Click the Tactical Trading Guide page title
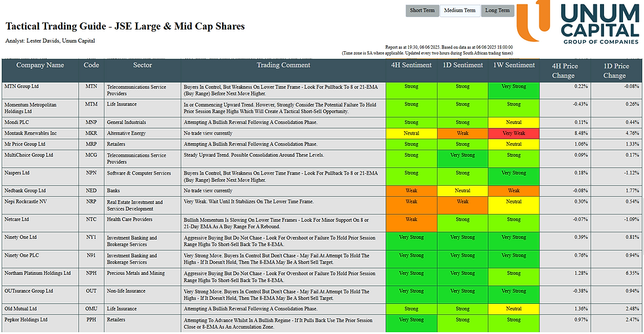Screen dimensions: 644x334 click(x=125, y=26)
